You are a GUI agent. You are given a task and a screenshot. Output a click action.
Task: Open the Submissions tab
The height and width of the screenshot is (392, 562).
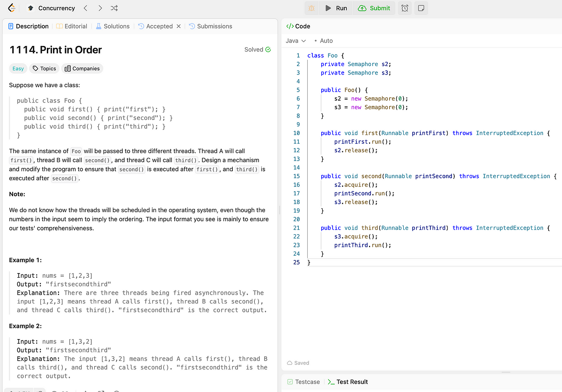point(211,26)
